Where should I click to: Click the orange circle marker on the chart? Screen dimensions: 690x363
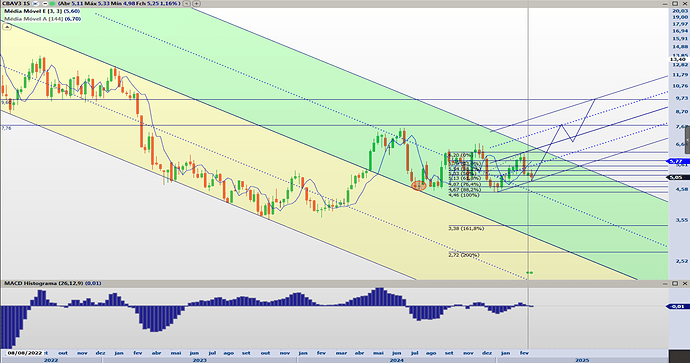pos(418,186)
